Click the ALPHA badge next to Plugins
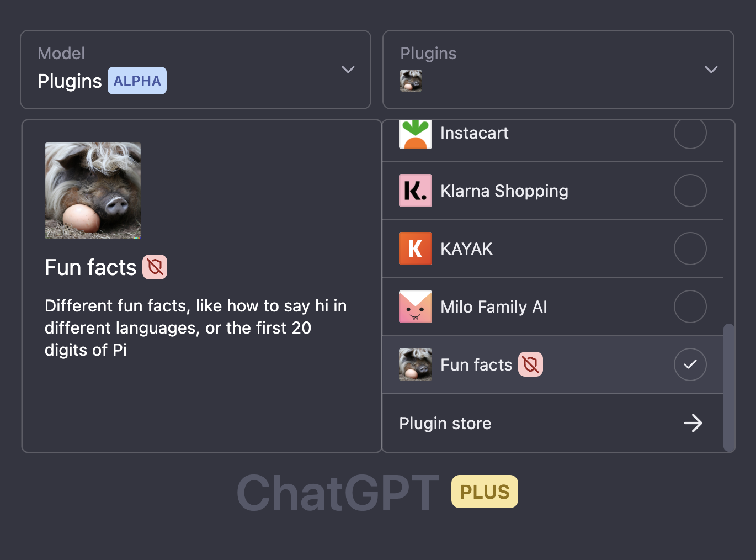This screenshot has height=560, width=756. coord(137,80)
